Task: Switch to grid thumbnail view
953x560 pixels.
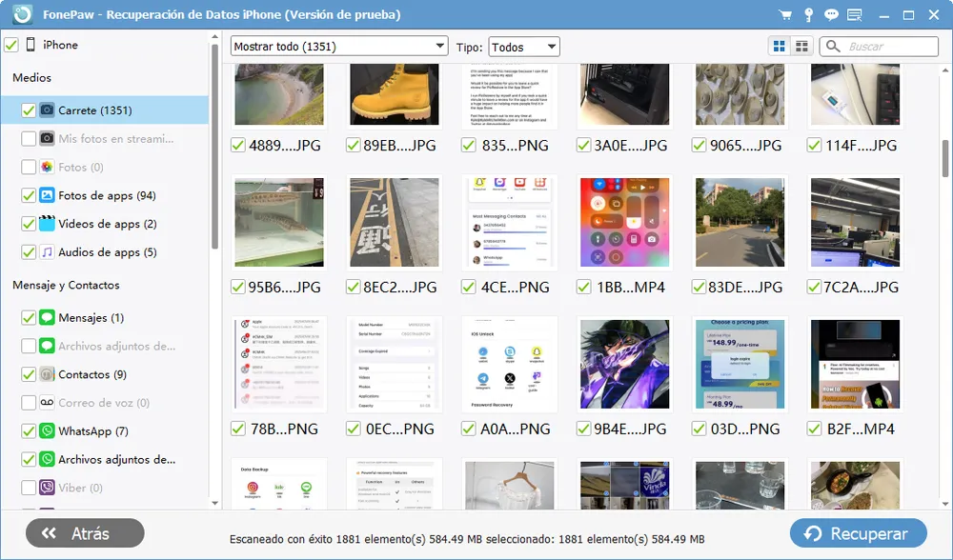Action: click(x=780, y=47)
